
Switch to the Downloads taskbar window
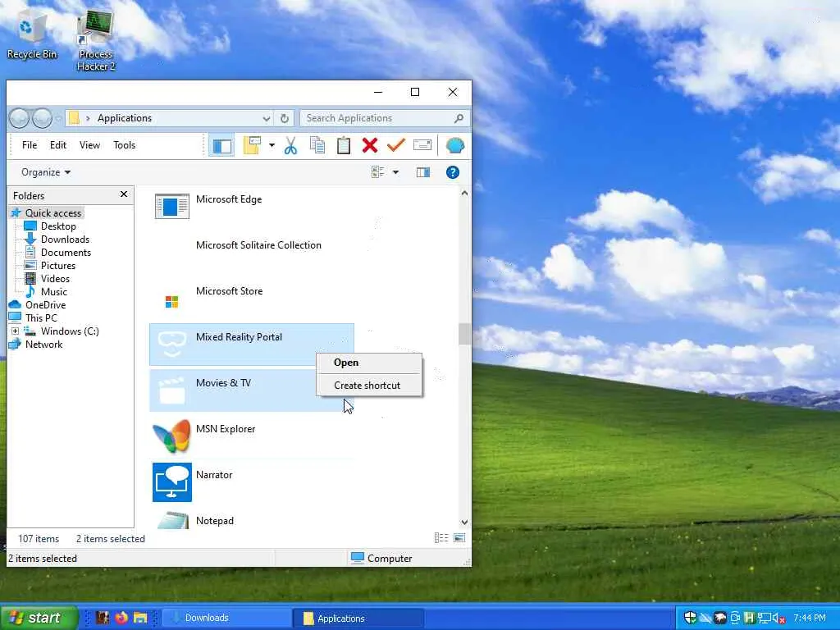(227, 619)
